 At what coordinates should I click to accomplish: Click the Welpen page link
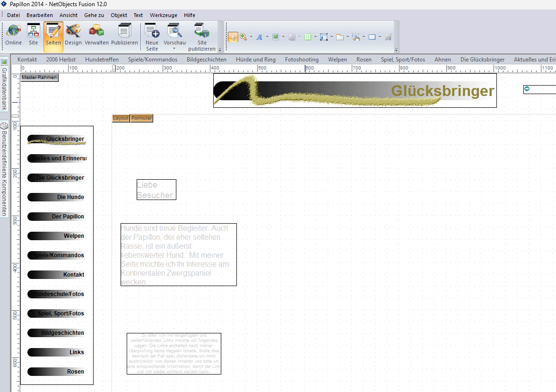coord(337,60)
